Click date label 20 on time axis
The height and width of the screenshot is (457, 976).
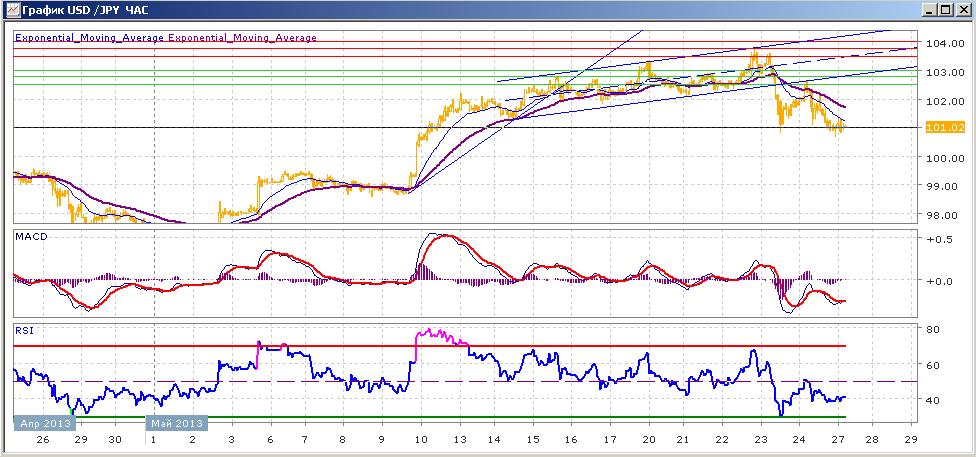[x=647, y=440]
